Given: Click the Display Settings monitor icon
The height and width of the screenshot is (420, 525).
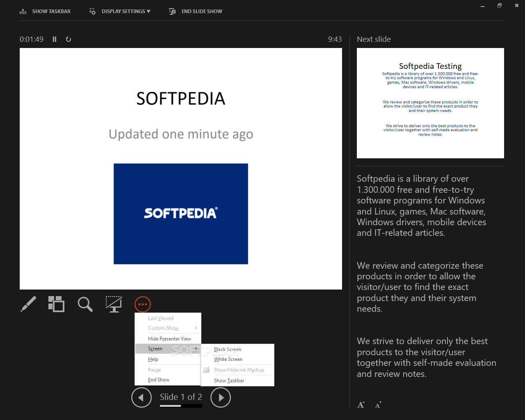Looking at the screenshot, I should point(93,11).
